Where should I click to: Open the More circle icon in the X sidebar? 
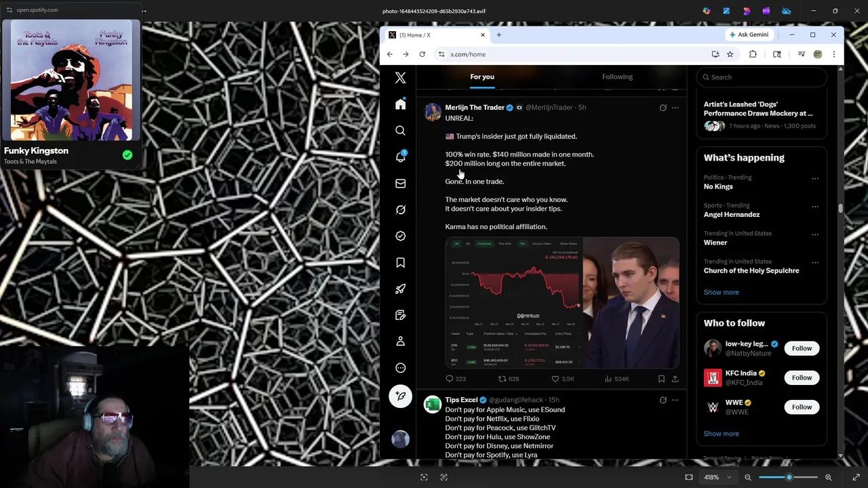tap(400, 368)
